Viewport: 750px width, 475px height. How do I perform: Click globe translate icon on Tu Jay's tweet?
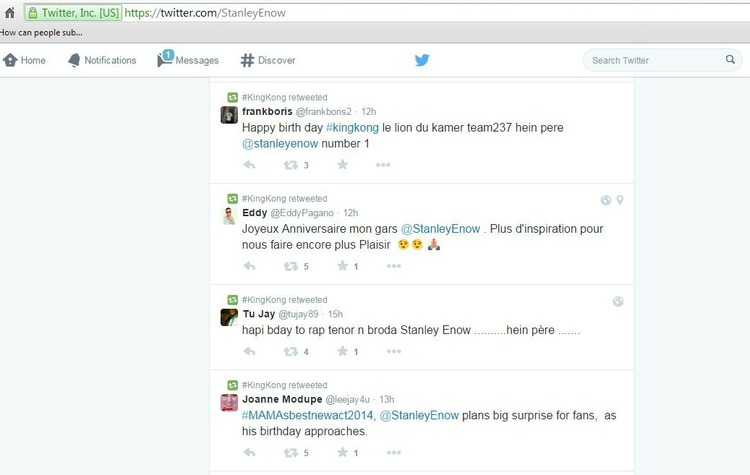point(618,301)
